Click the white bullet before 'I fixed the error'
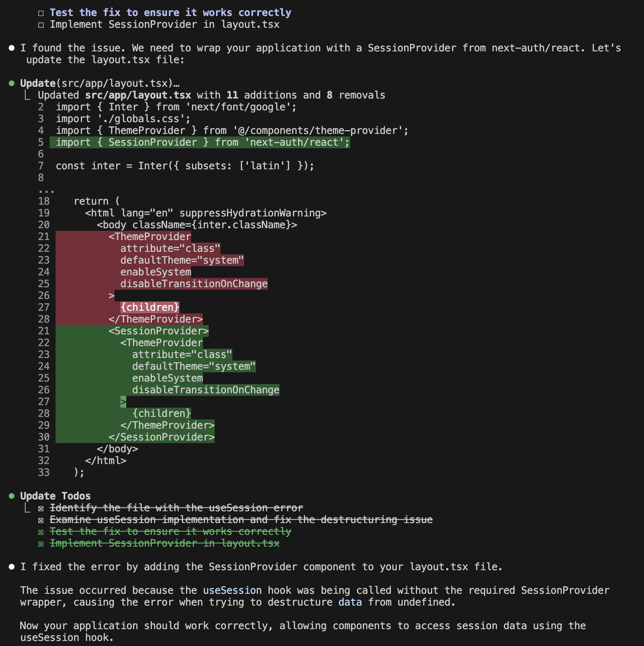 pyautogui.click(x=12, y=567)
